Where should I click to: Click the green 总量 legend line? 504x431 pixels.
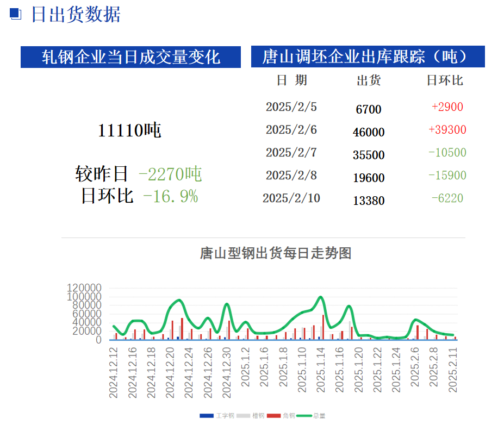pos(303,416)
